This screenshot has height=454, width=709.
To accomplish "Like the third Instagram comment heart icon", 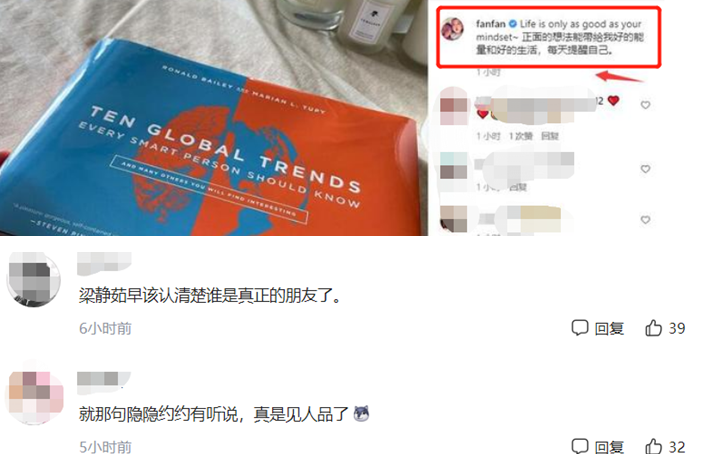I will click(x=645, y=220).
